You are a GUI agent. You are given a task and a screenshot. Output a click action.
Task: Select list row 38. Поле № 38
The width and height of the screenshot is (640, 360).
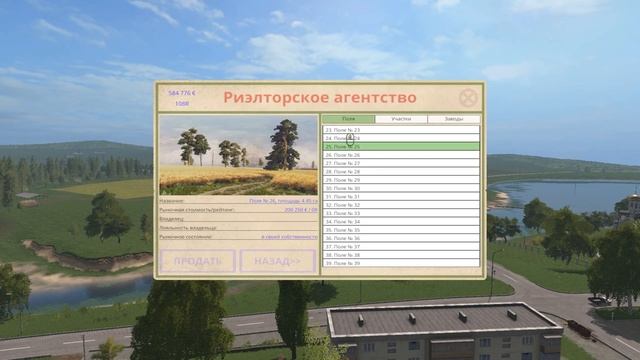[401, 255]
